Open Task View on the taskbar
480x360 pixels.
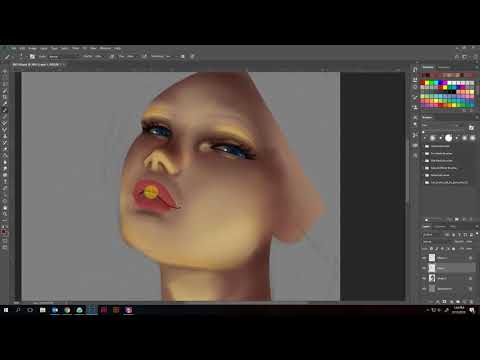pyautogui.click(x=30, y=310)
